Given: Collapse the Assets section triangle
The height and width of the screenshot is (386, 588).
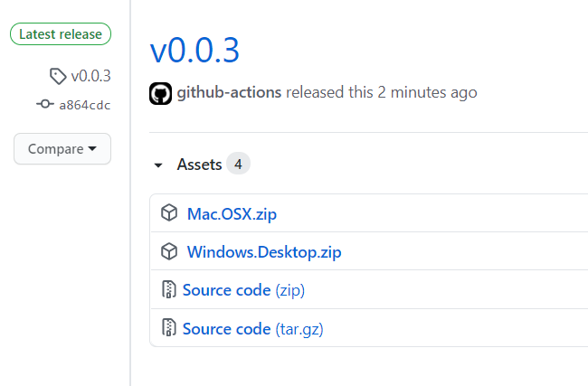Looking at the screenshot, I should click(x=158, y=165).
